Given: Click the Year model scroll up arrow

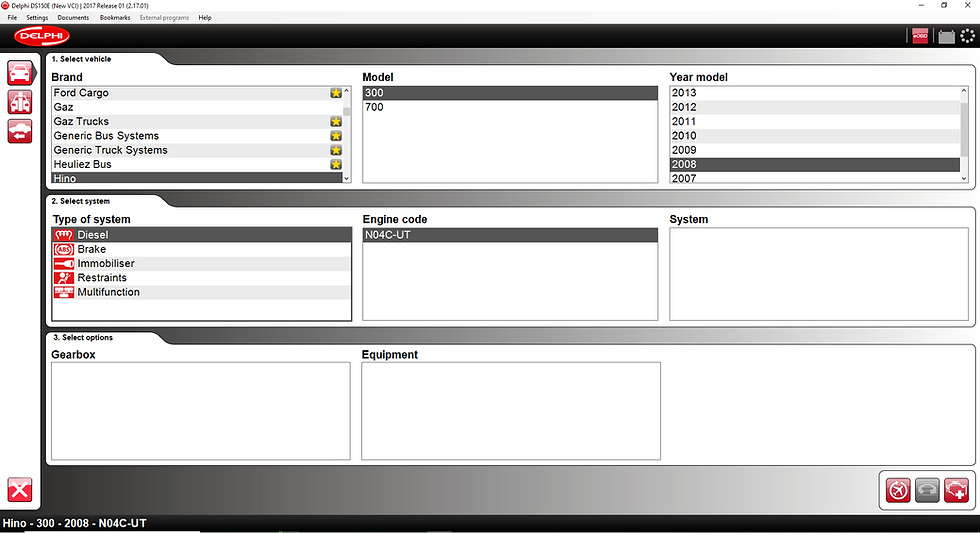Looking at the screenshot, I should point(964,91).
